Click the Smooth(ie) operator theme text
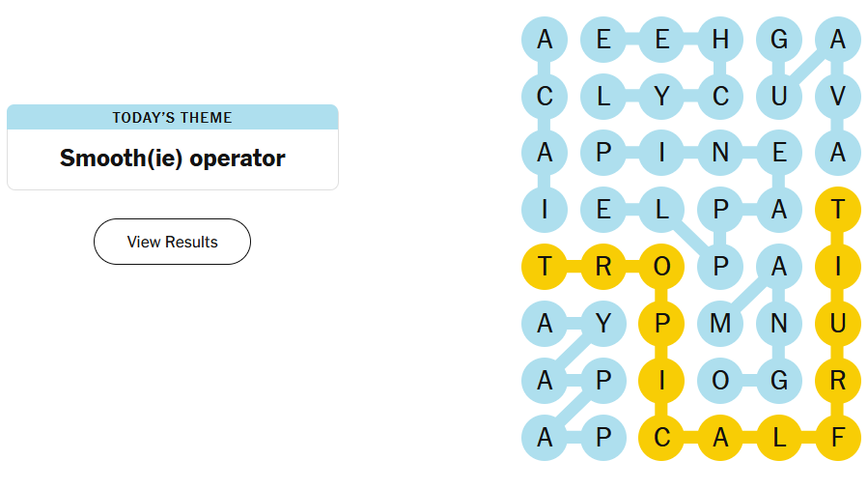The height and width of the screenshot is (489, 868). (x=172, y=158)
